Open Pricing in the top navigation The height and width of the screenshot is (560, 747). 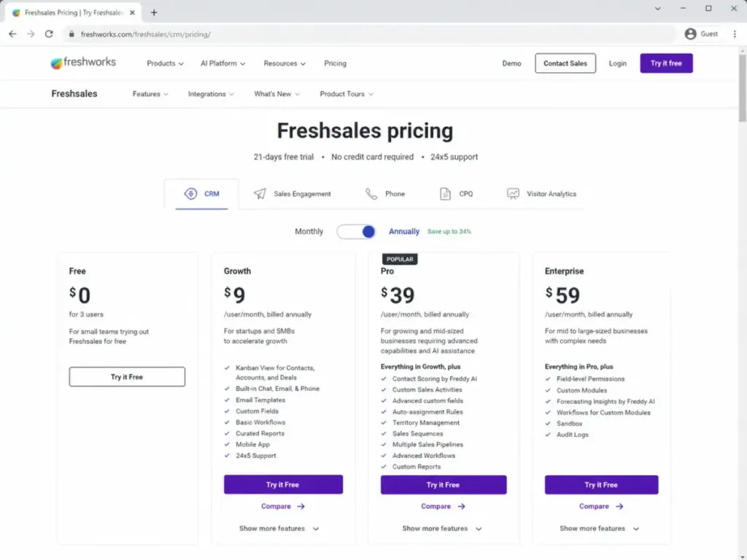pos(335,63)
